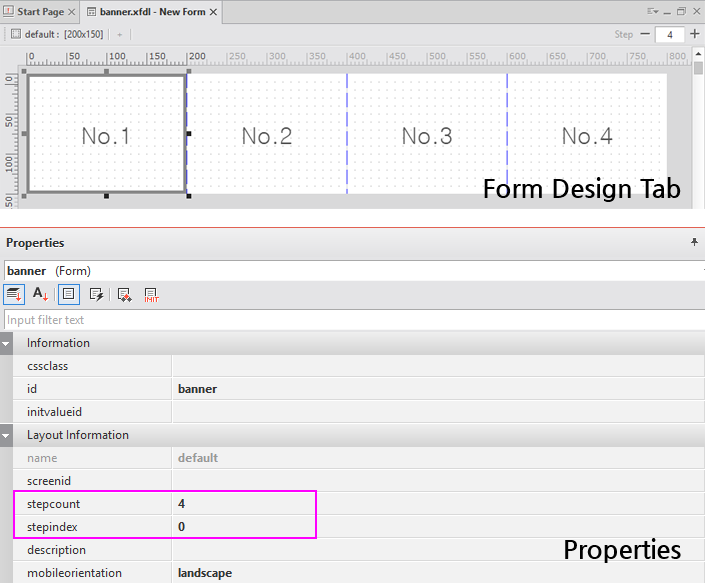Sort properties by category icon

tap(14, 294)
